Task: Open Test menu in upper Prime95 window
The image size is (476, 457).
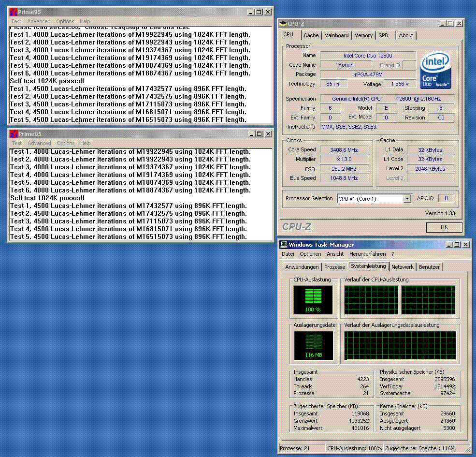Action: [16, 21]
